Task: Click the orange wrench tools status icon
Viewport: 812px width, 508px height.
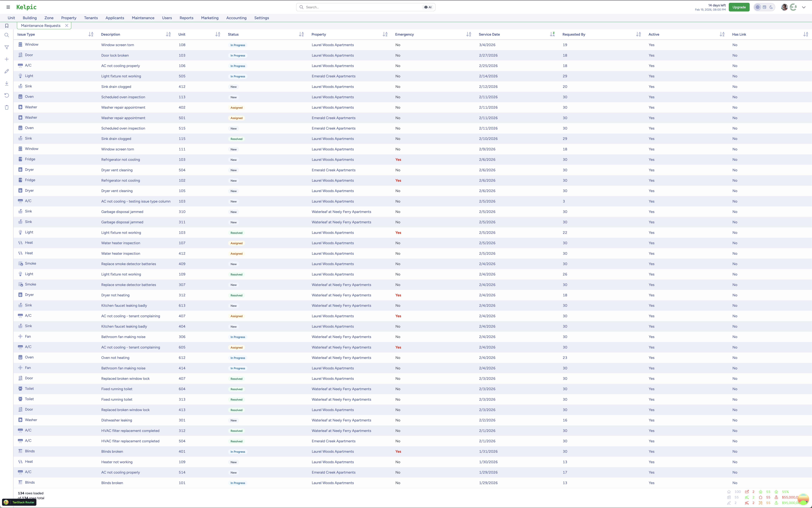Action: point(761,503)
